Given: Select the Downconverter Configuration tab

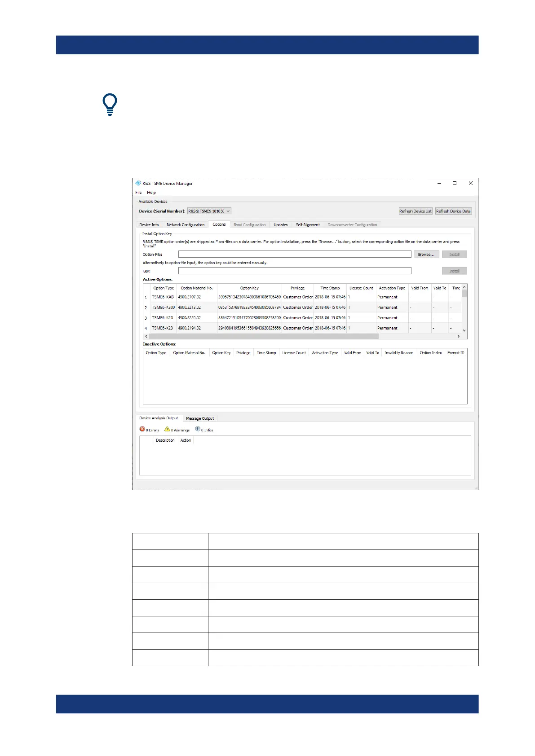Looking at the screenshot, I should [x=352, y=224].
